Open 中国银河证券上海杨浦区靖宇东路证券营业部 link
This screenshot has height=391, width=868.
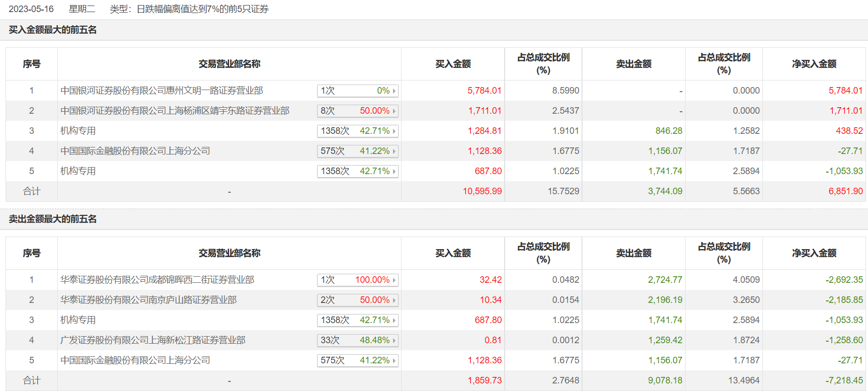tap(174, 111)
